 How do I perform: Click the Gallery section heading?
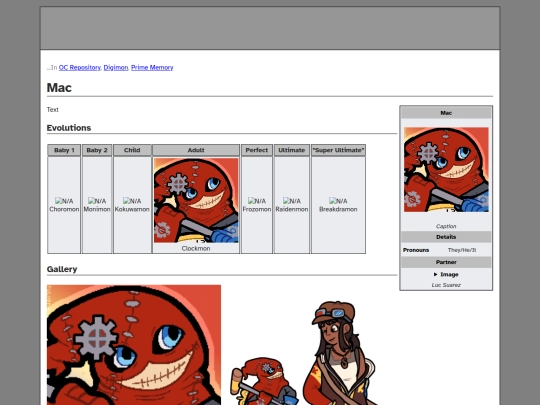click(x=62, y=269)
